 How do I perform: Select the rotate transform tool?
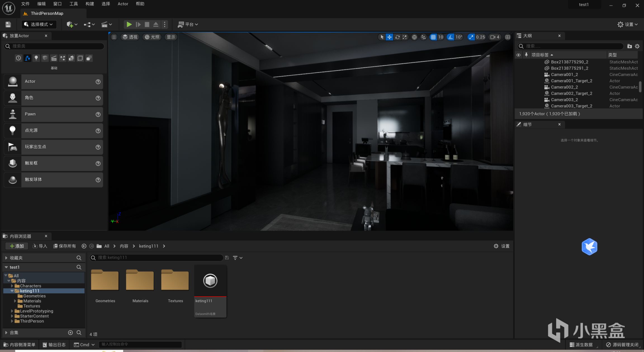coord(397,37)
